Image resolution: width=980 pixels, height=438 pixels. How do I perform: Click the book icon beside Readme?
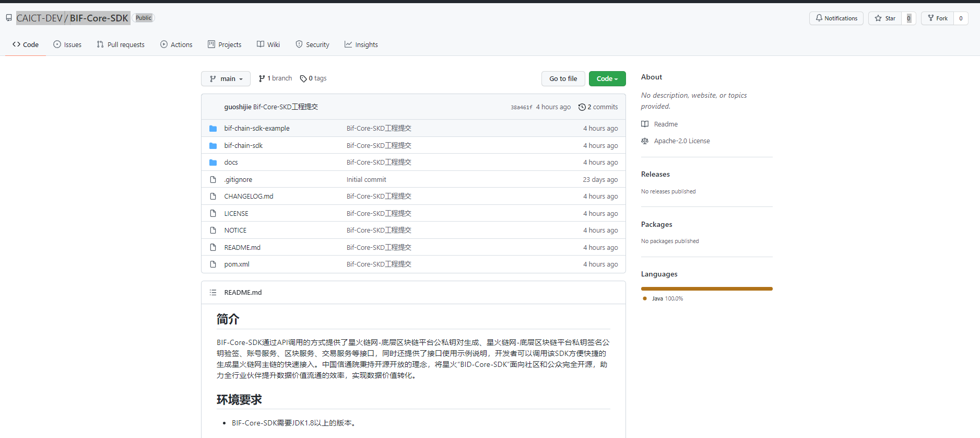pos(645,124)
